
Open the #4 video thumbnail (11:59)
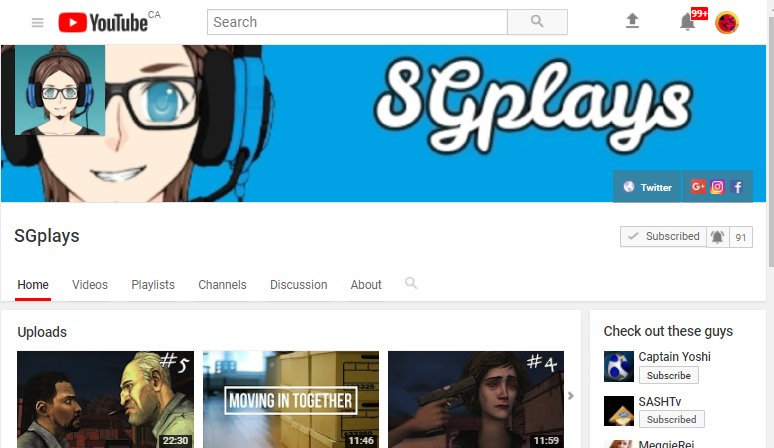tap(476, 400)
